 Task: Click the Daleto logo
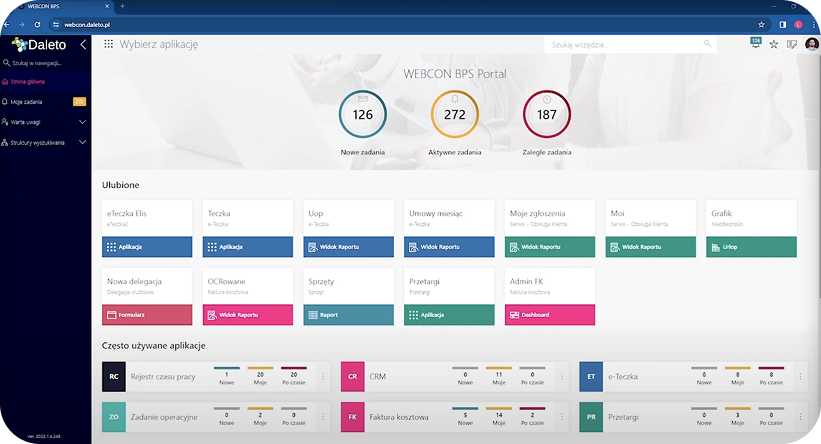40,45
